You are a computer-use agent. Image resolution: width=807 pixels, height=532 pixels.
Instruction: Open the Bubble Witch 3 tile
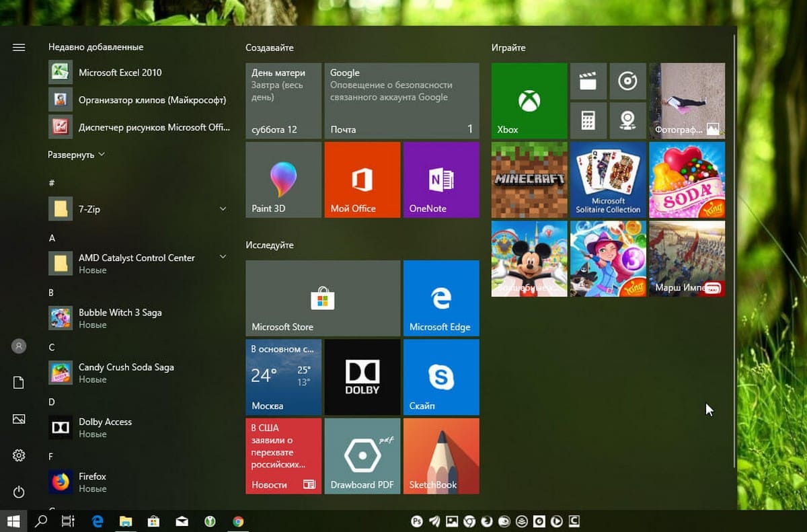(608, 258)
